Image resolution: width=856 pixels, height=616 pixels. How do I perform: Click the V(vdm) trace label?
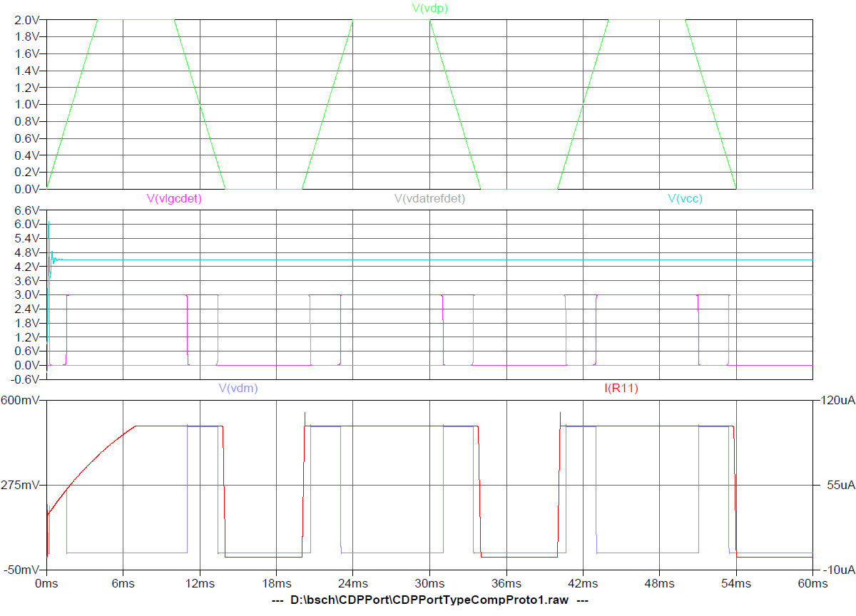coord(238,389)
